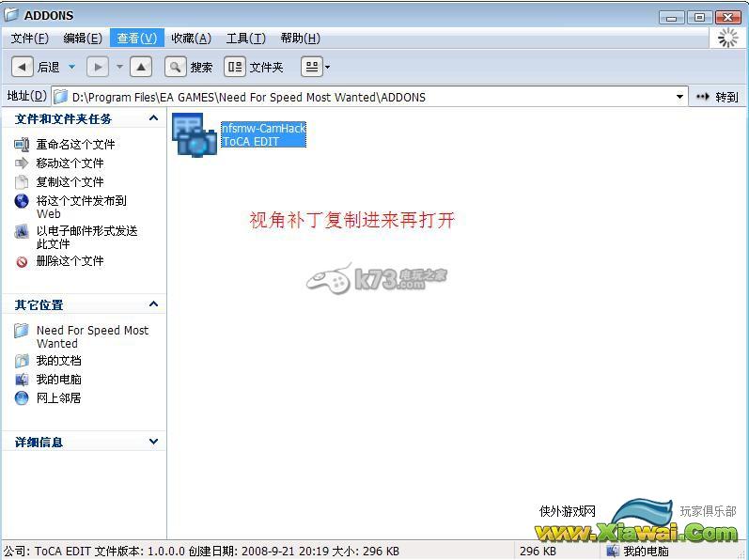This screenshot has width=749, height=560.
Task: Click the 296 KB status bar size
Action: [x=538, y=552]
